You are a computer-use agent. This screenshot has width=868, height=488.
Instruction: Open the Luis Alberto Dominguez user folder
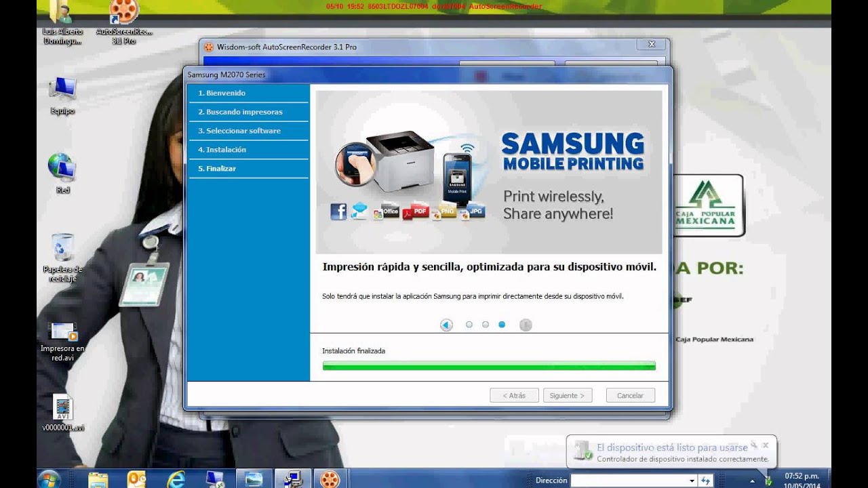(x=62, y=22)
